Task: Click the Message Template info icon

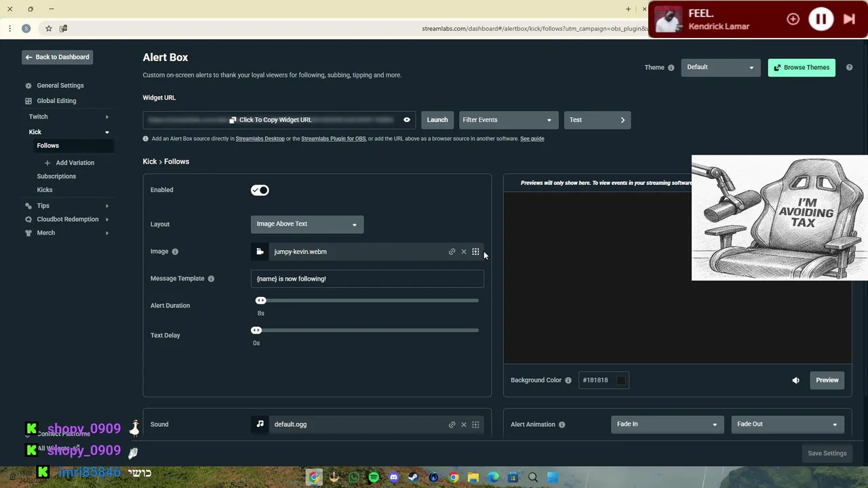Action: (211, 279)
